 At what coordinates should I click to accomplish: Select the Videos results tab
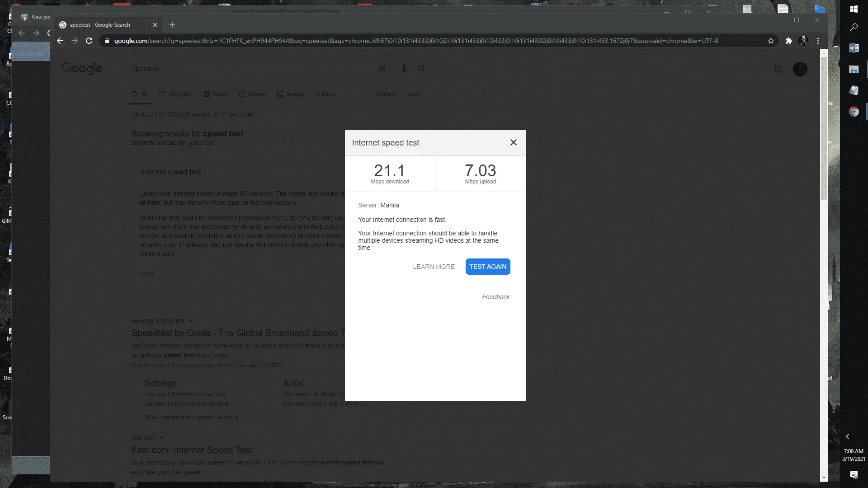tap(252, 94)
